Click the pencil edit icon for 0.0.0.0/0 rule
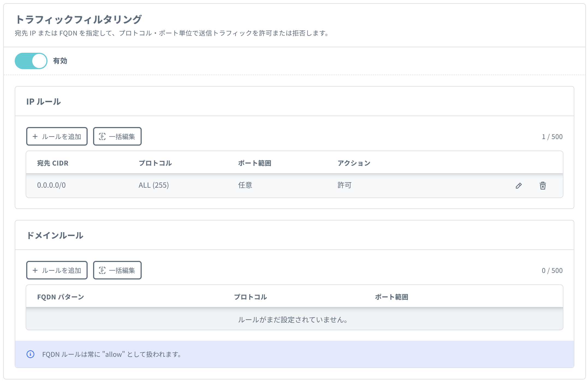 click(519, 186)
